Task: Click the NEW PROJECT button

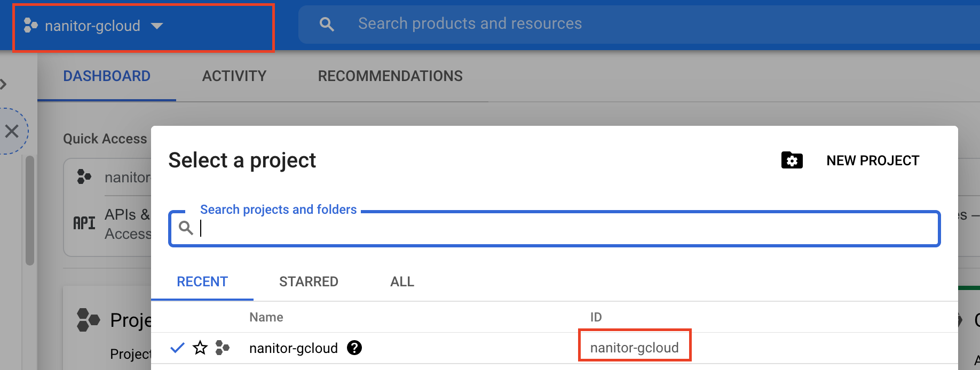Action: [872, 160]
